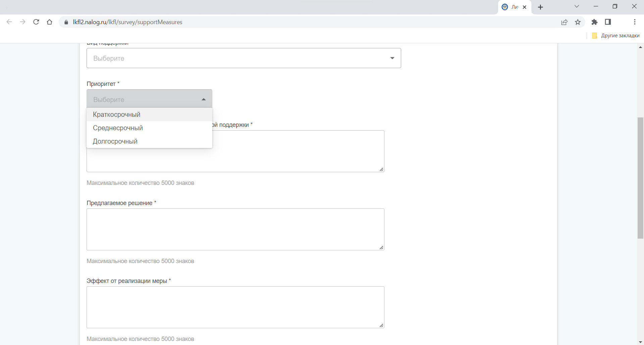644x345 pixels.
Task: Go to browser home page
Action: 50,22
